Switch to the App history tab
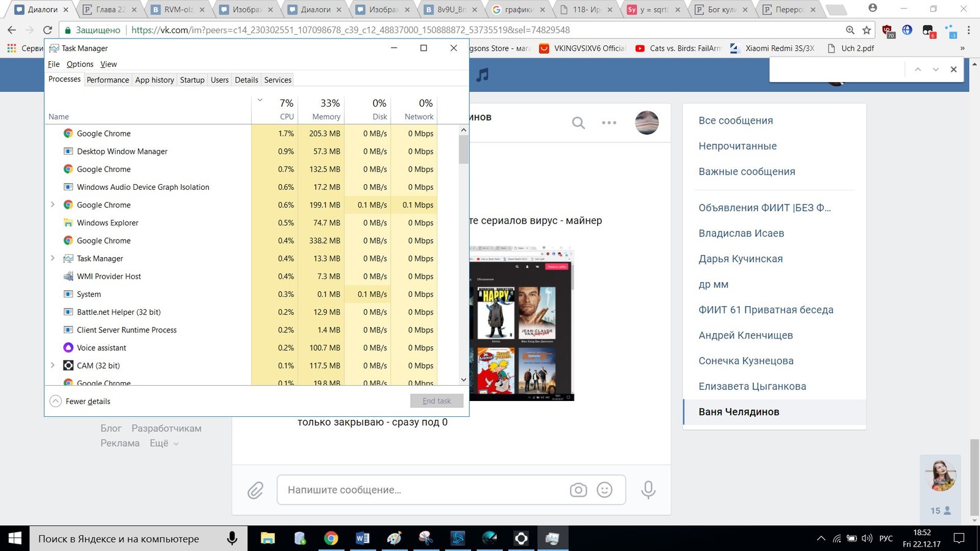This screenshot has width=980, height=551. [154, 80]
